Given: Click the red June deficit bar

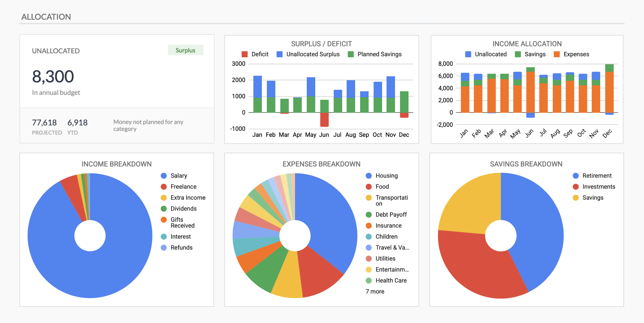Looking at the screenshot, I should 324,120.
